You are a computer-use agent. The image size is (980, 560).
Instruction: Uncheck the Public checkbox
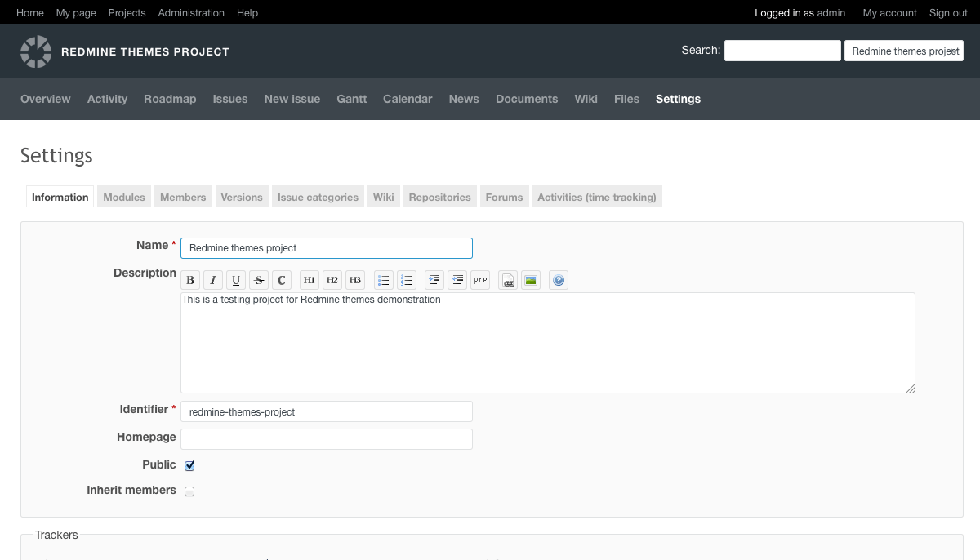tap(189, 465)
